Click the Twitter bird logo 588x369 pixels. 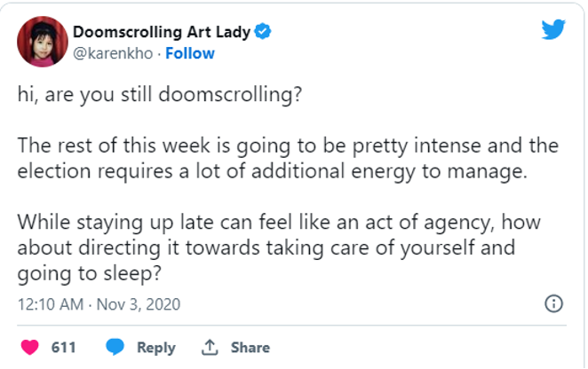click(x=552, y=30)
